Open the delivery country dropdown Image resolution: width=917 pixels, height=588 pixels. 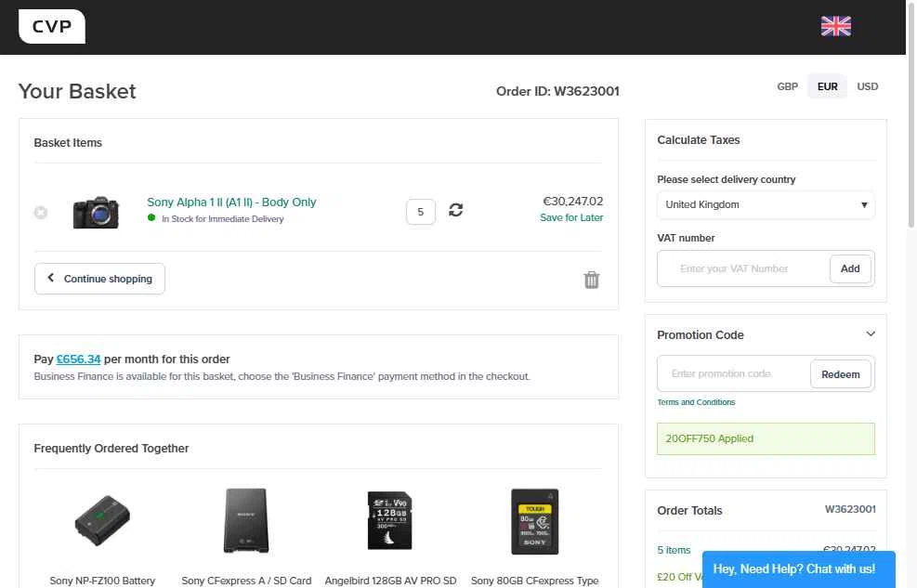click(766, 205)
